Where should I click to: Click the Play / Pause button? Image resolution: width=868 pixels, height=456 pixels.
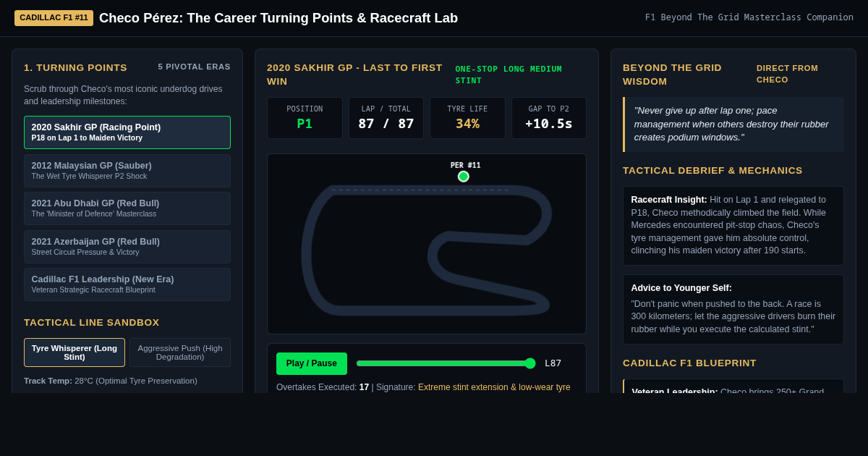coord(312,363)
